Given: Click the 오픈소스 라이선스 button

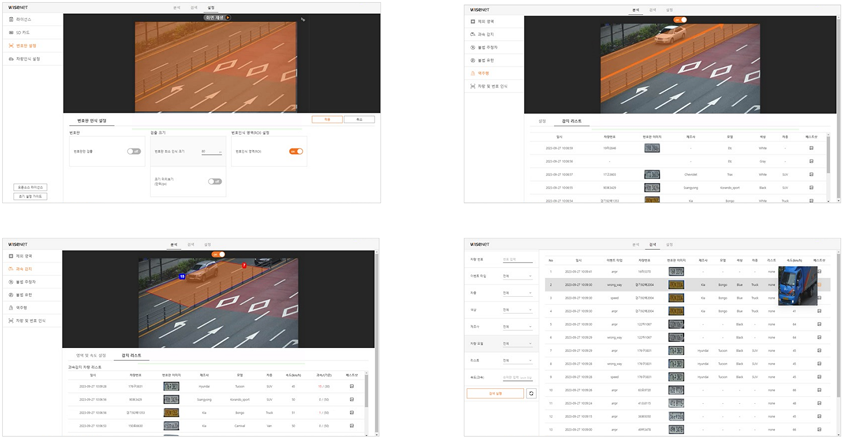Looking at the screenshot, I should pyautogui.click(x=30, y=187).
